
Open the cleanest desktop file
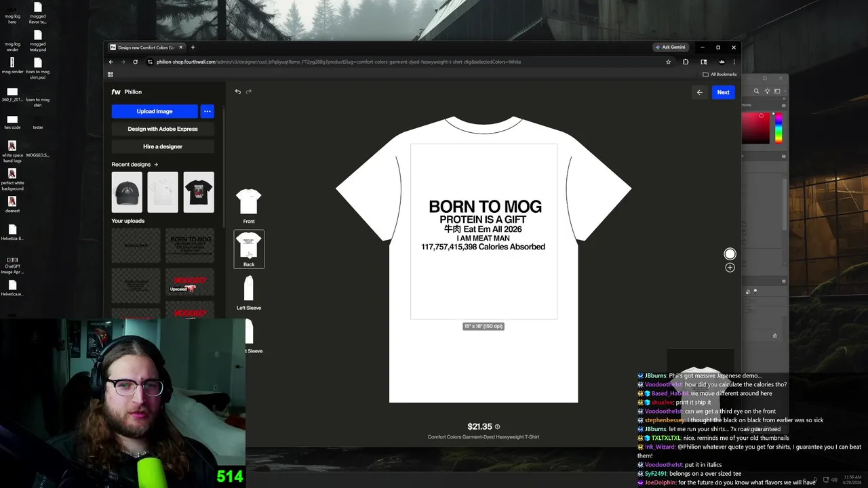click(12, 204)
